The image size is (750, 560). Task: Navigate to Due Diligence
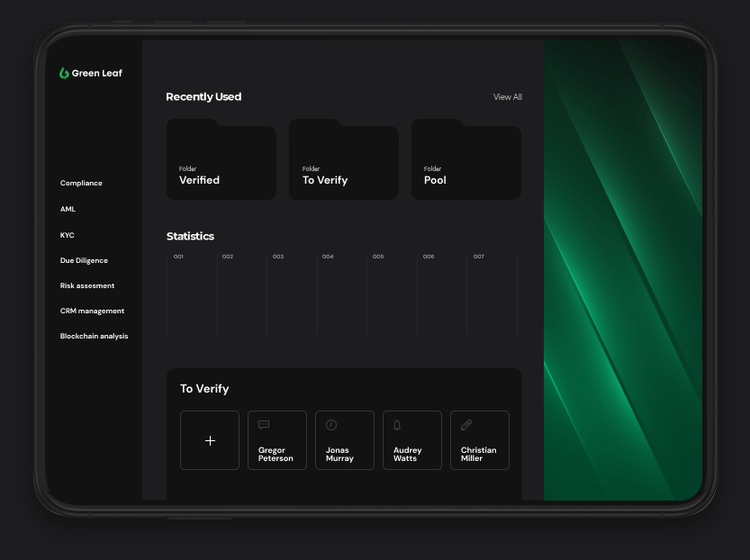click(x=84, y=260)
